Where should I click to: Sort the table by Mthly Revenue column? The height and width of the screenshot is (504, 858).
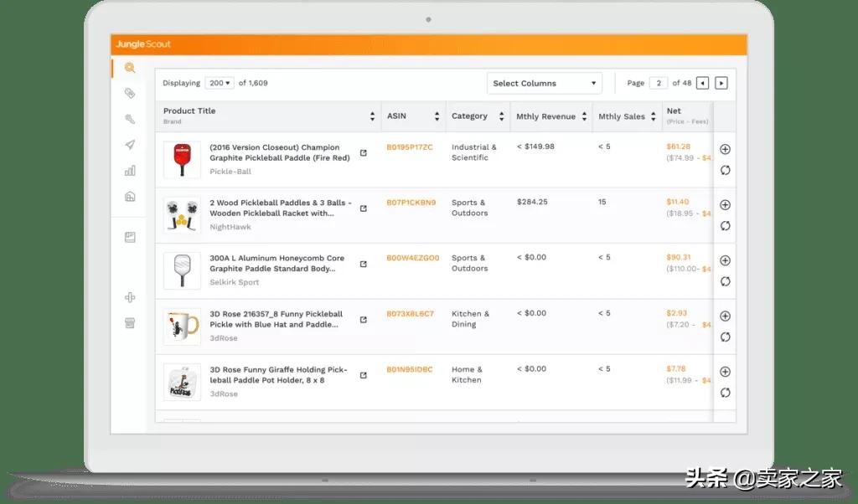pos(582,116)
